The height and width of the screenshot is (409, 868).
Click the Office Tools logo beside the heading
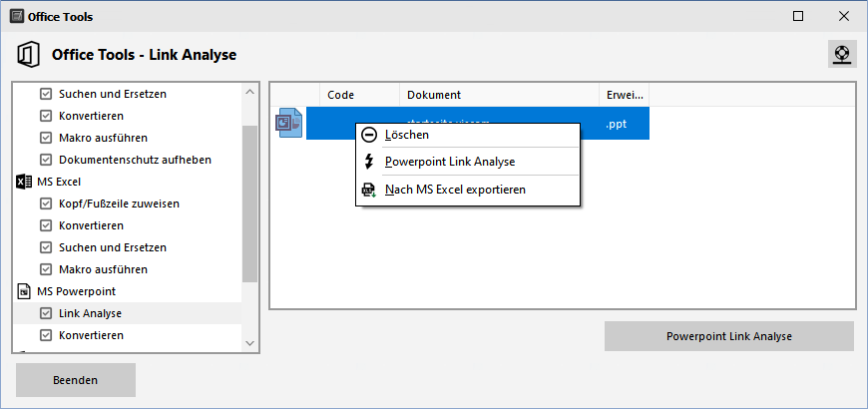point(28,55)
